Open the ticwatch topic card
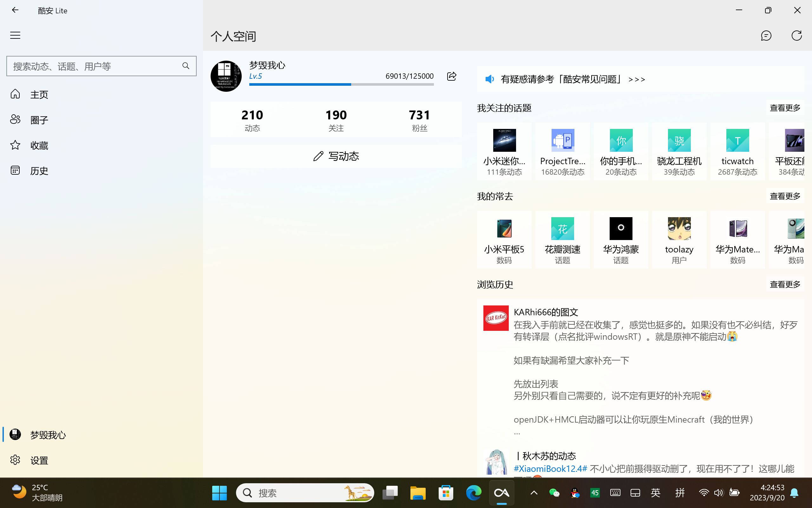Screen dimensions: 812x508 pyautogui.click(x=737, y=151)
